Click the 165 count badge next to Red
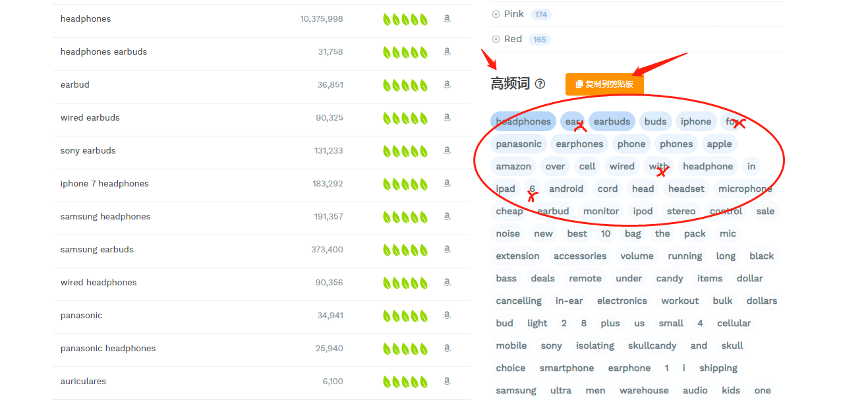 [540, 40]
